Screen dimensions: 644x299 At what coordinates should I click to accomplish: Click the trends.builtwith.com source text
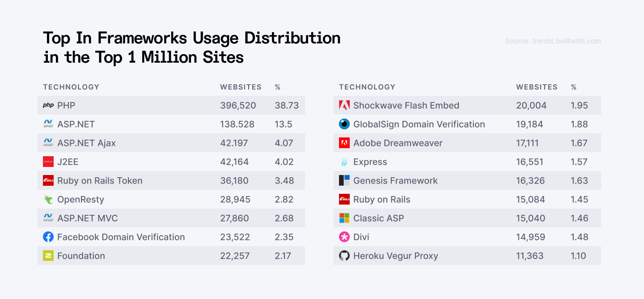click(553, 41)
